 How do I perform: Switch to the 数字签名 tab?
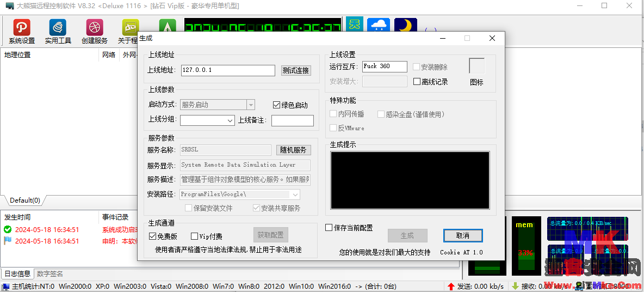click(x=49, y=273)
